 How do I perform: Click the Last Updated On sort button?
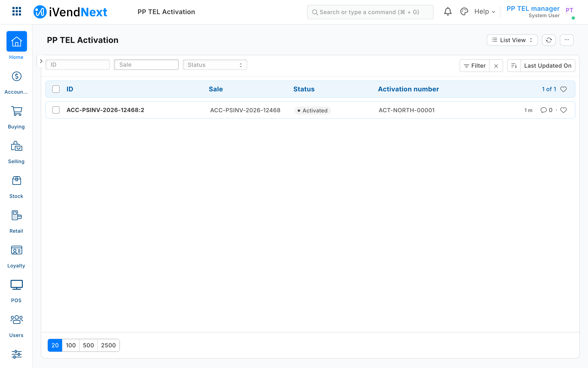tap(548, 65)
